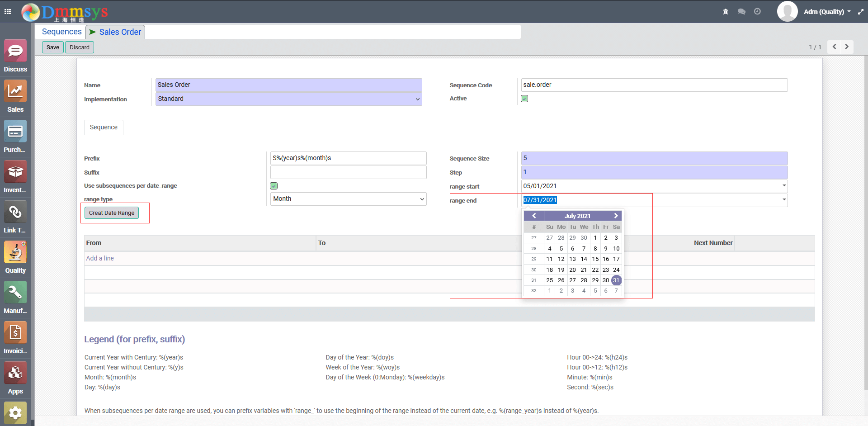Image resolution: width=868 pixels, height=426 pixels.
Task: Edit the Prefix field
Action: [x=349, y=158]
